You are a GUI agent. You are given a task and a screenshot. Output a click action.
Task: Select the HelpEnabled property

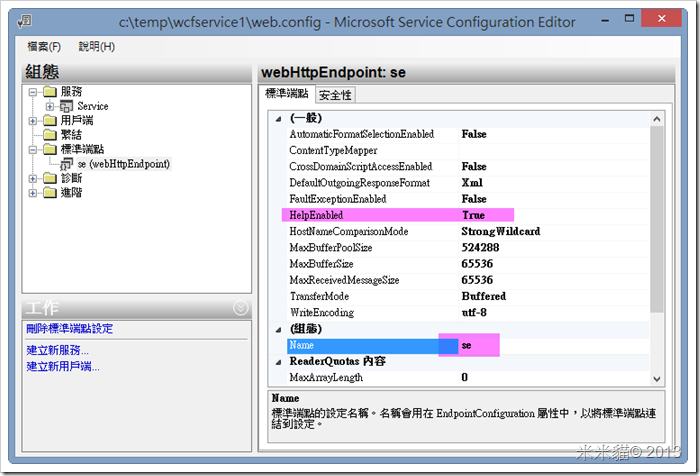[x=316, y=215]
